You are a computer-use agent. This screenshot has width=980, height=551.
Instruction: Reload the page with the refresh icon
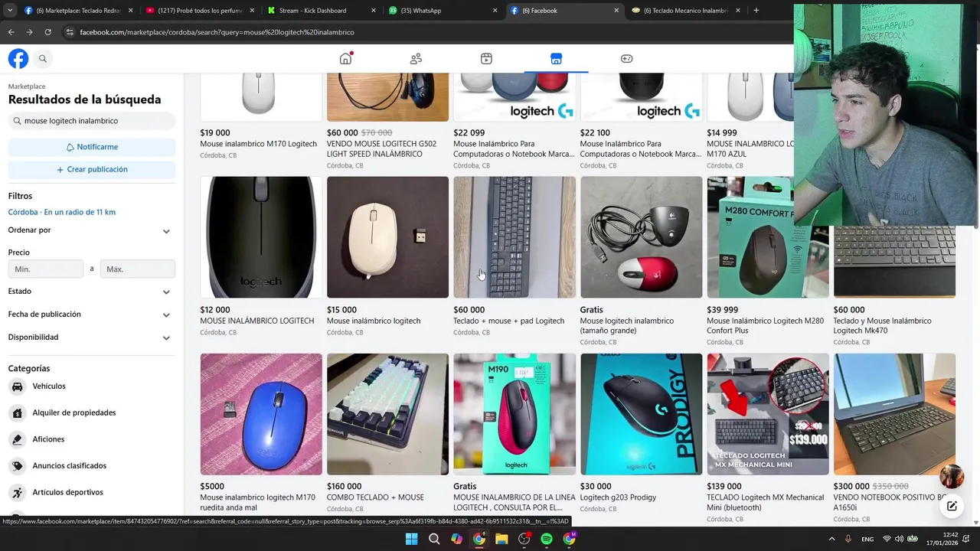click(47, 32)
